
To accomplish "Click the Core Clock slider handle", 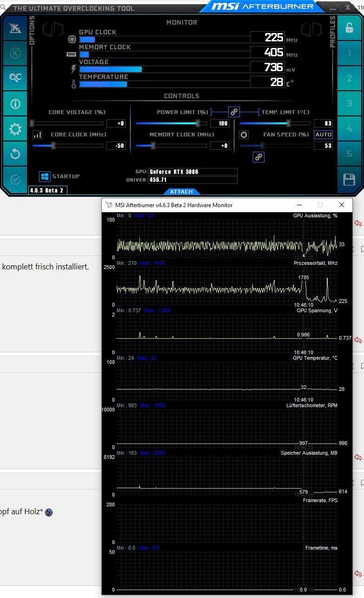I will coord(53,146).
